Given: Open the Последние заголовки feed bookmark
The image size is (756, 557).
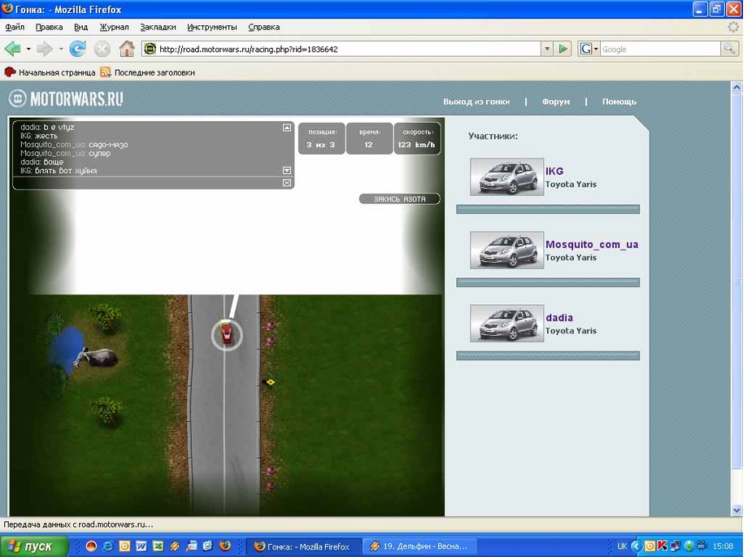Looking at the screenshot, I should pyautogui.click(x=147, y=72).
